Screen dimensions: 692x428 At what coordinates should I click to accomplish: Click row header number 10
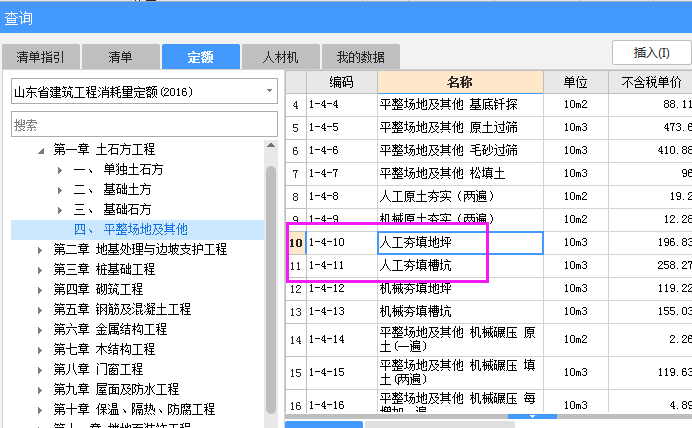[296, 243]
